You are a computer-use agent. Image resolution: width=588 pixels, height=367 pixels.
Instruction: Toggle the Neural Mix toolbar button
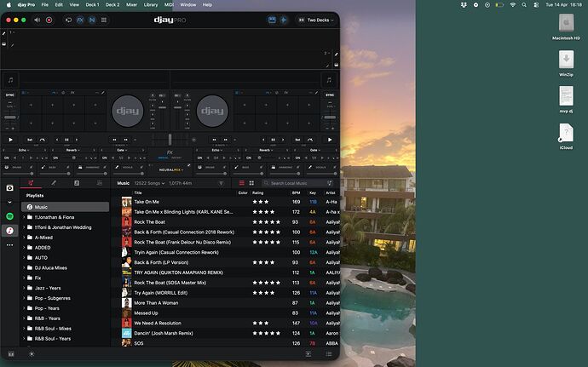[x=92, y=20]
